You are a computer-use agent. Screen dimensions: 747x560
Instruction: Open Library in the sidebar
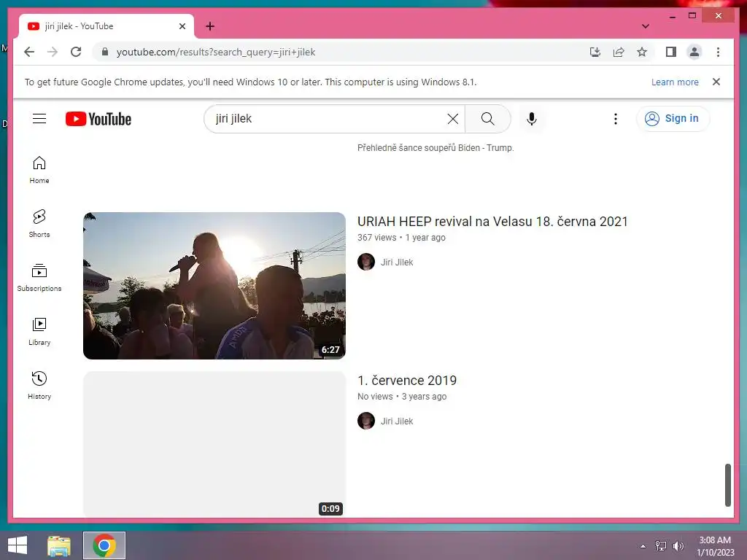point(39,332)
